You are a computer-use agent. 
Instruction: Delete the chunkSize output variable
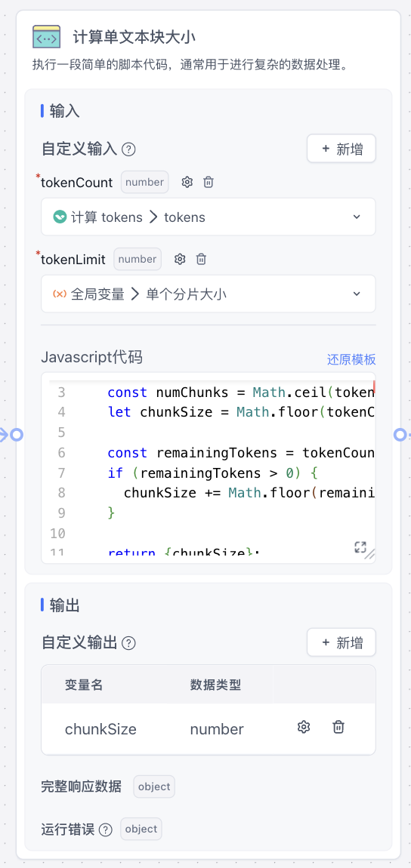point(338,728)
